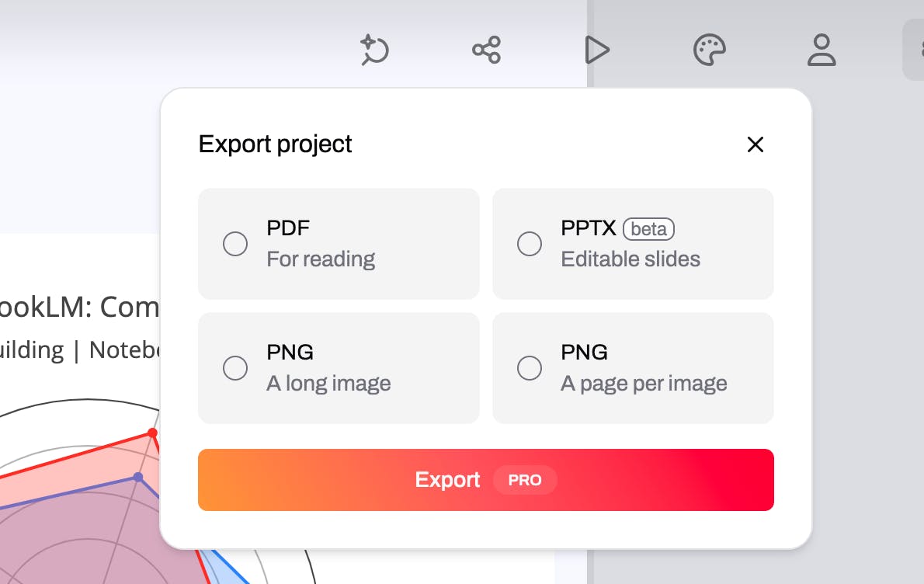Pick PNG A page per image option
This screenshot has height=584, width=924.
[530, 368]
